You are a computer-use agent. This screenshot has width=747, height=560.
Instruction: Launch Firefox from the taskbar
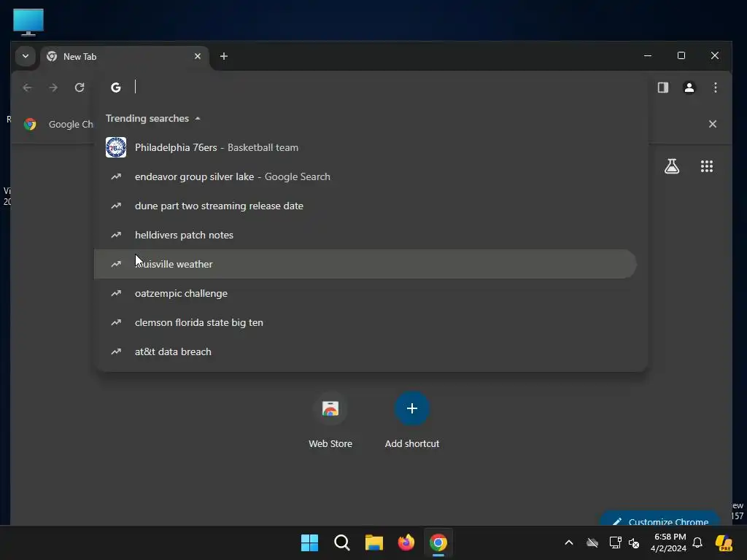coord(406,542)
